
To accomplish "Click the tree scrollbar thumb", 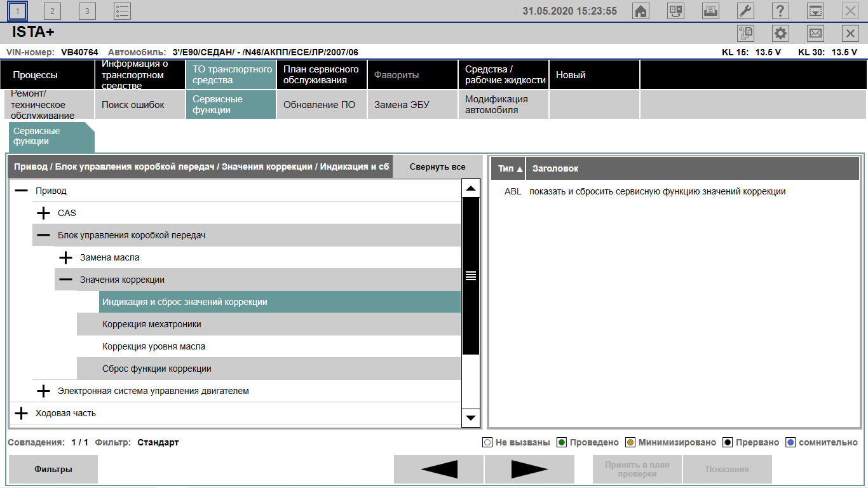I will click(x=471, y=275).
